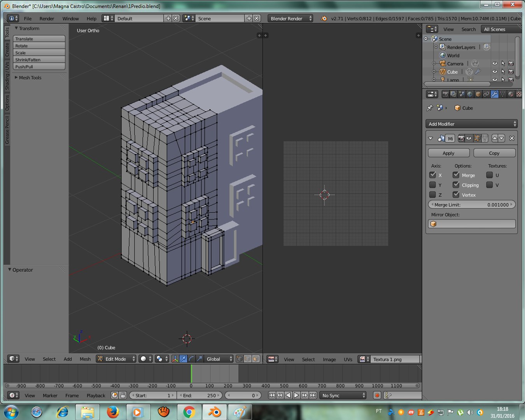Screen dimensions: 525x420
Task: Move Mirror modifier up in stack
Action: coord(495,138)
